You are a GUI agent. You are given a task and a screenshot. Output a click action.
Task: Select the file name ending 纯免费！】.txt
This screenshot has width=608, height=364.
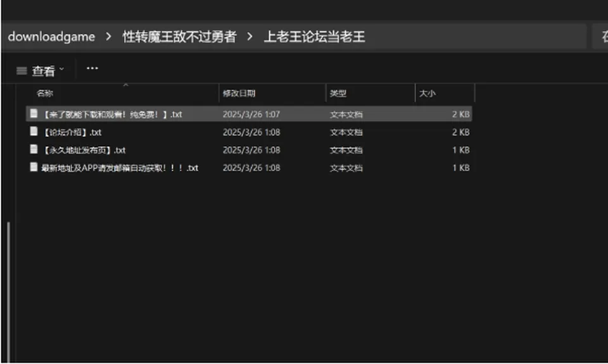pyautogui.click(x=111, y=115)
